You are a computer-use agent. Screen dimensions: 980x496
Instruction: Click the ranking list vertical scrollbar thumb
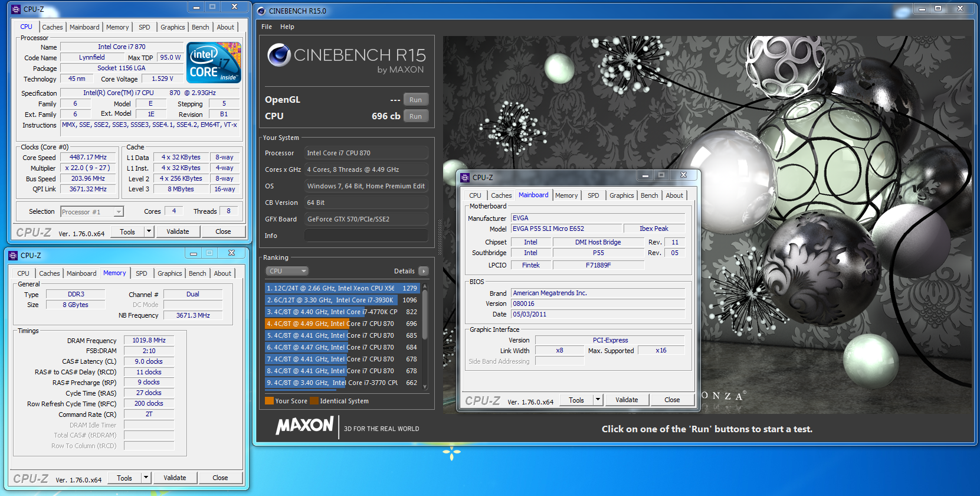coord(424,314)
